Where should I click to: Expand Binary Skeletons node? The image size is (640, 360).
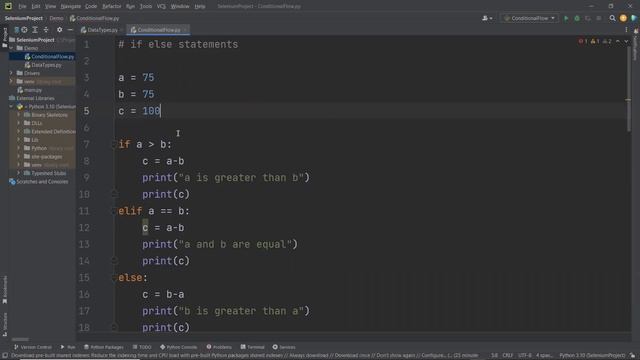point(19,115)
